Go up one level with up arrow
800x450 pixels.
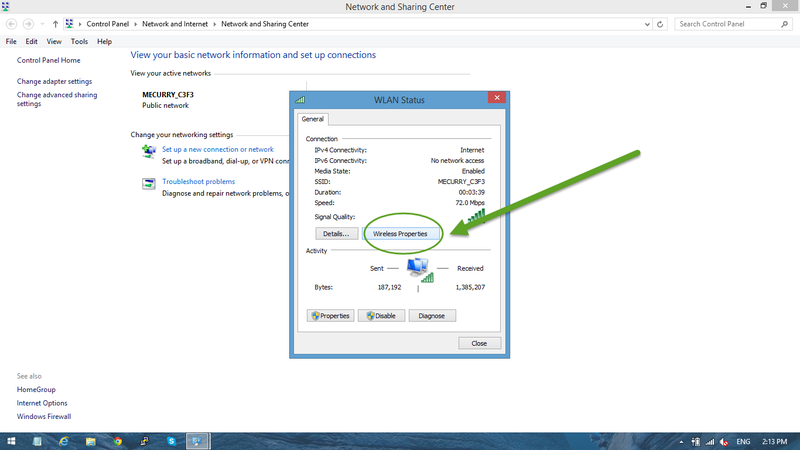point(55,23)
